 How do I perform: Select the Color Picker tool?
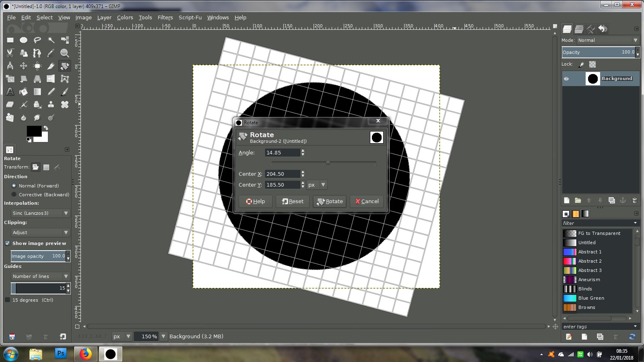[51, 53]
